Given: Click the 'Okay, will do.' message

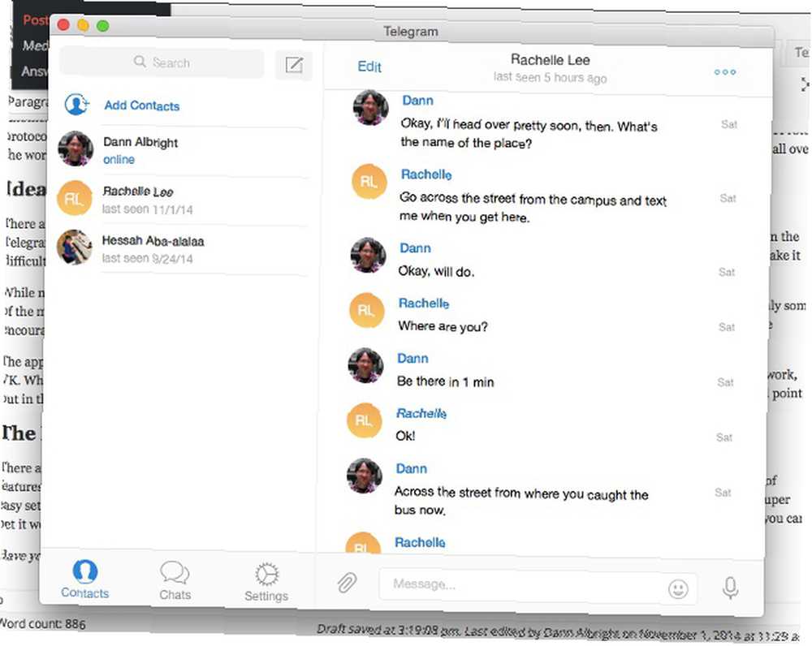Looking at the screenshot, I should click(x=436, y=271).
